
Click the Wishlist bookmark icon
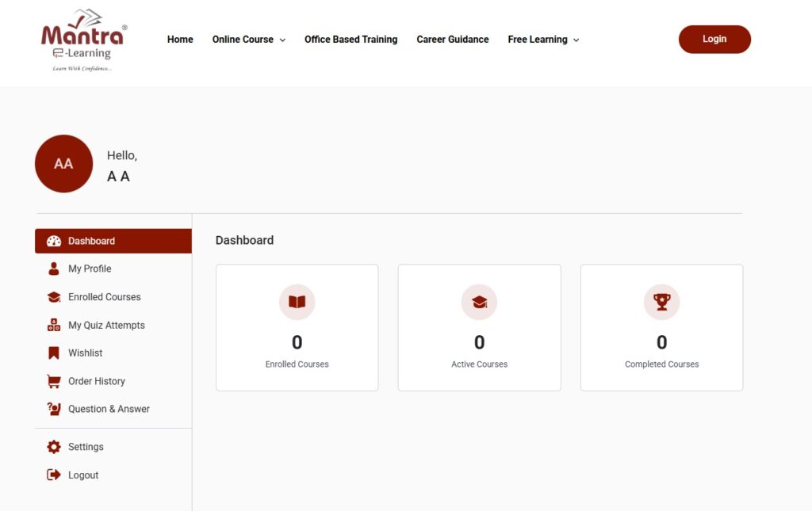click(54, 353)
